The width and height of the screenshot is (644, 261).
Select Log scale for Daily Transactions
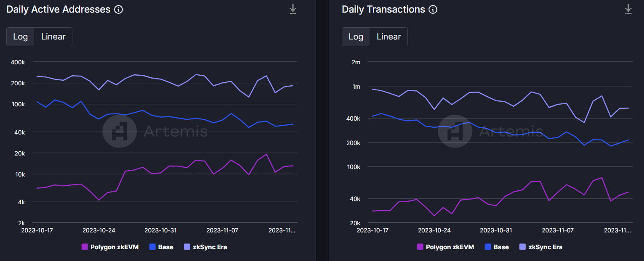(x=356, y=37)
